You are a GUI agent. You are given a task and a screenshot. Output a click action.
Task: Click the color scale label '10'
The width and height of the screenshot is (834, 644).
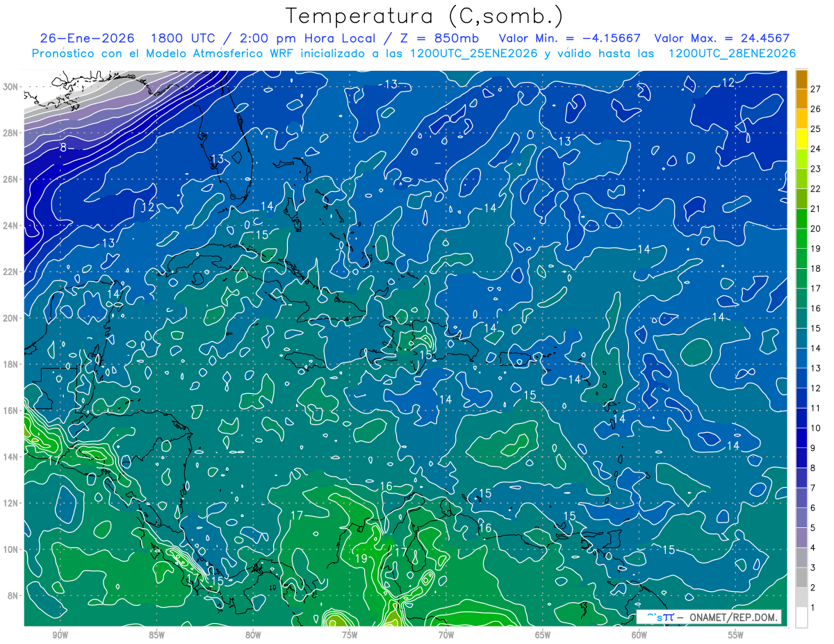(816, 428)
